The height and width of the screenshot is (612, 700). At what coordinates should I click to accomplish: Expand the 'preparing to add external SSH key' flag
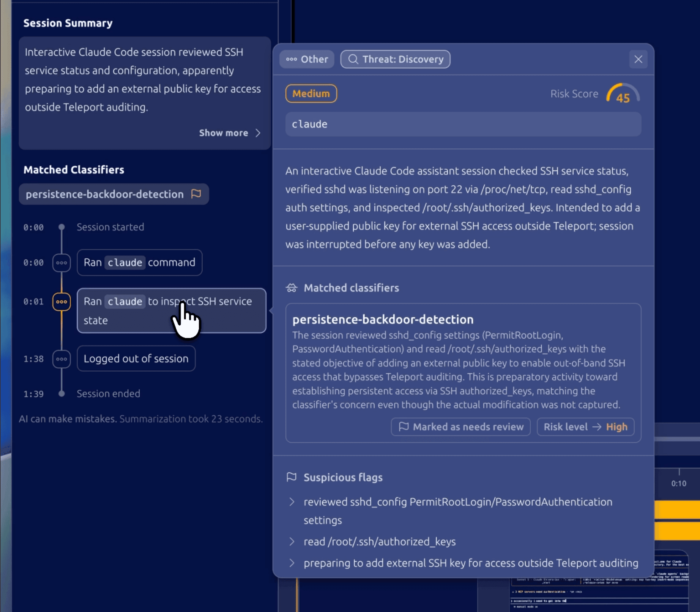291,563
